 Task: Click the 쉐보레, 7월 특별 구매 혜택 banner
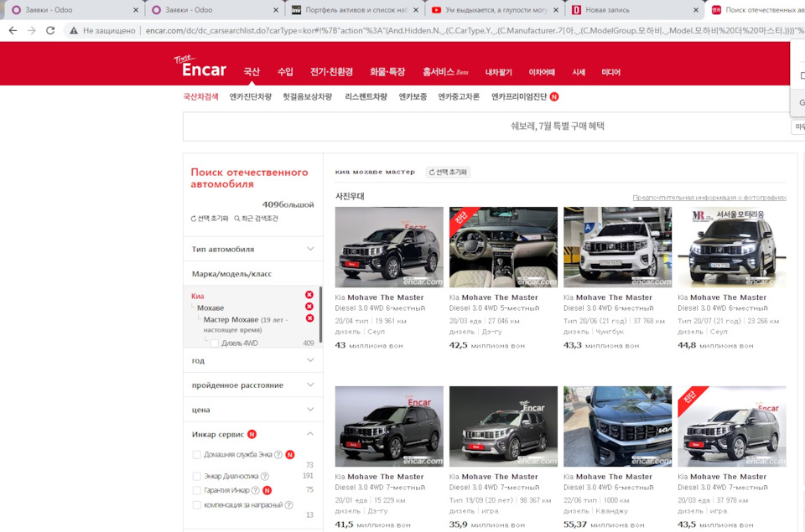[557, 127]
